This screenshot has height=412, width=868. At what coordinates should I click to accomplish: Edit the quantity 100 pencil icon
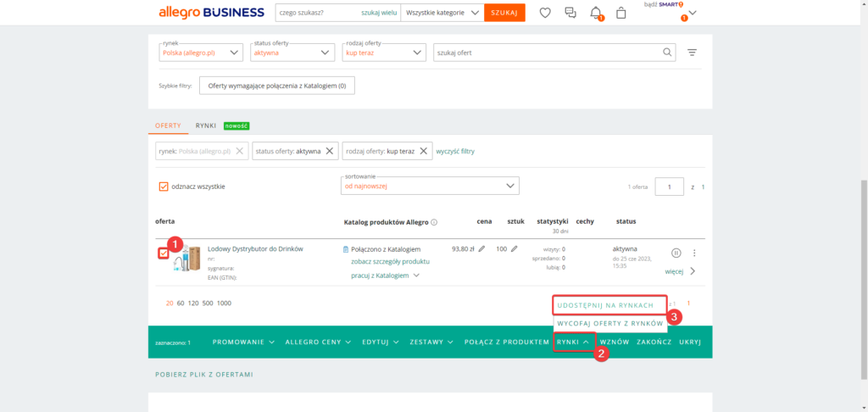(x=515, y=249)
